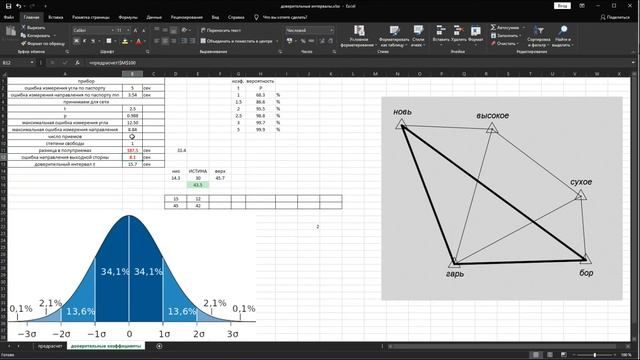Apply the red font color
Viewport: 640px width, 360px height.
click(x=138, y=41)
